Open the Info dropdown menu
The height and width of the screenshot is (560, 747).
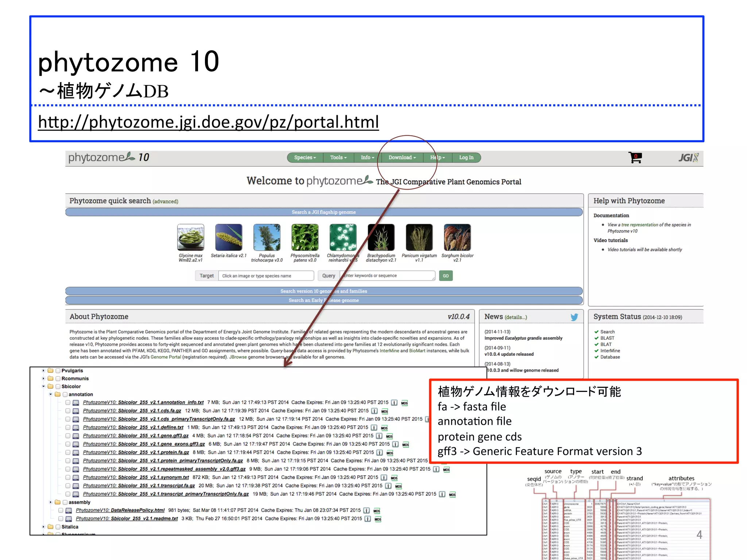click(367, 157)
